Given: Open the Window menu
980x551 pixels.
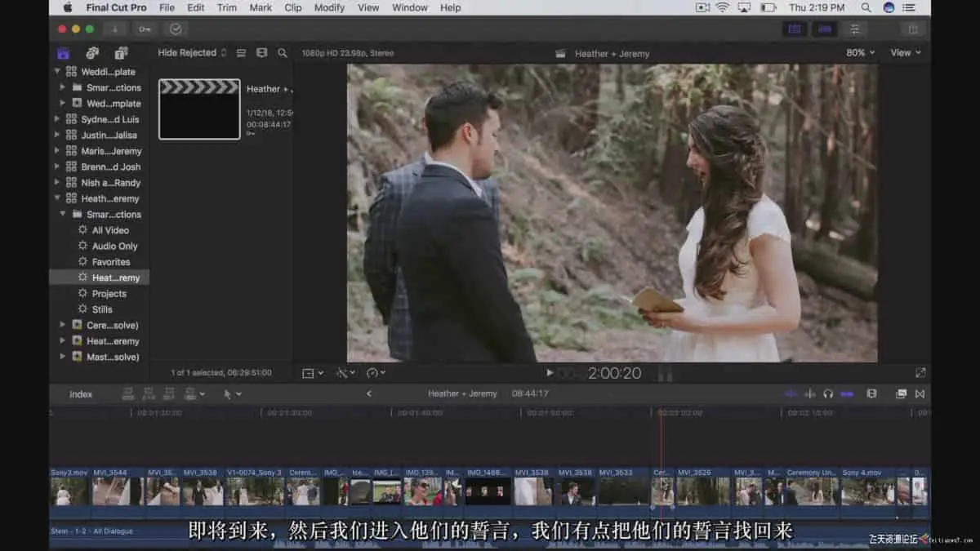Looking at the screenshot, I should click(x=409, y=7).
